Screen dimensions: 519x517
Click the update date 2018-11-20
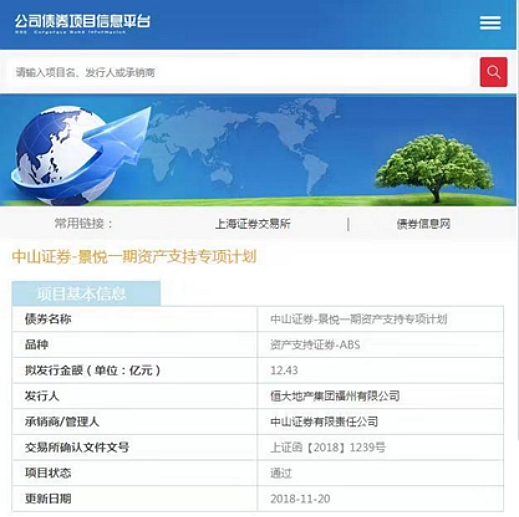pos(300,499)
